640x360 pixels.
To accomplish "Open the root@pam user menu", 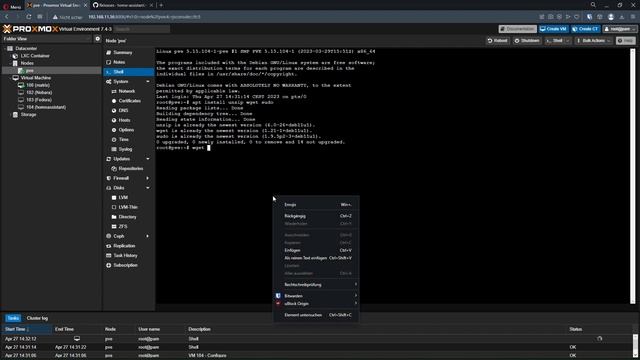I will tap(620, 29).
